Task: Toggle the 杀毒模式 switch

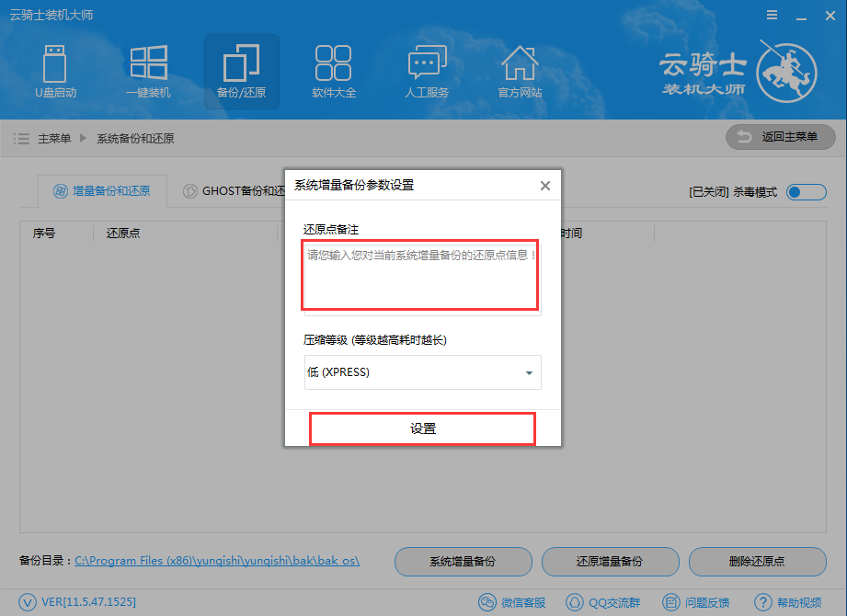Action: [805, 191]
